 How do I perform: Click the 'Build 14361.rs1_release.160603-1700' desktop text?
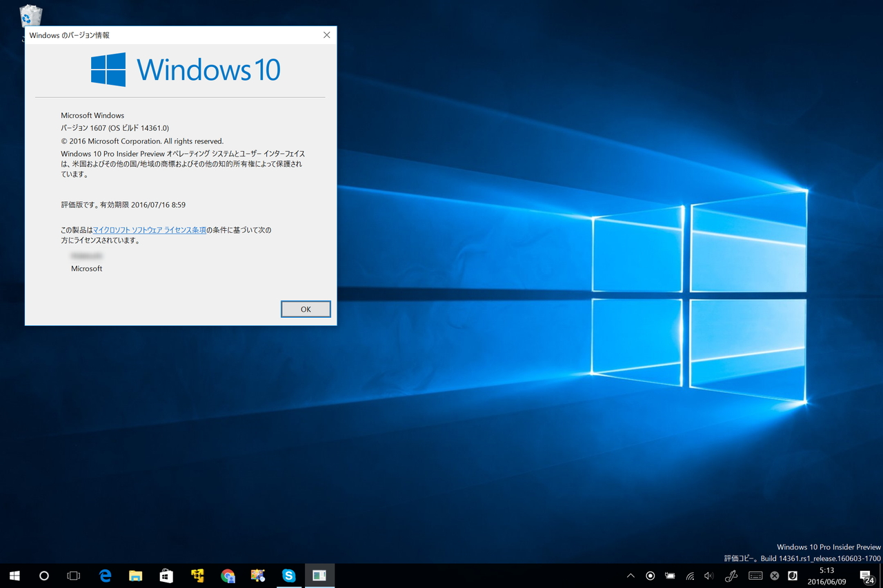click(x=820, y=558)
